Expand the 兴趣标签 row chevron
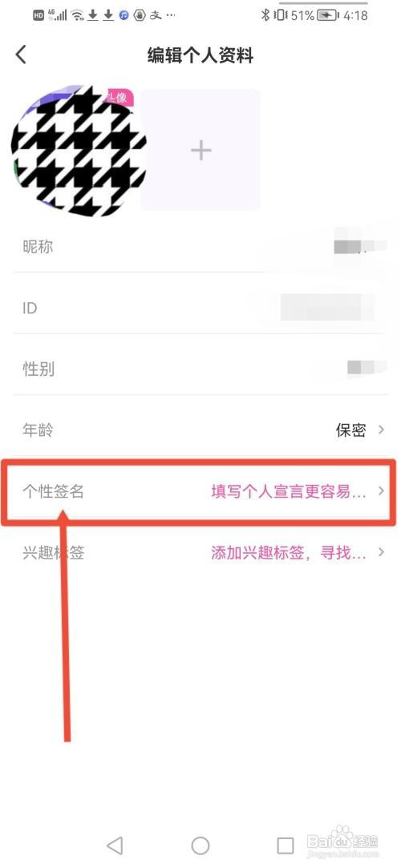Viewport: 401px width, 868px height. (381, 552)
